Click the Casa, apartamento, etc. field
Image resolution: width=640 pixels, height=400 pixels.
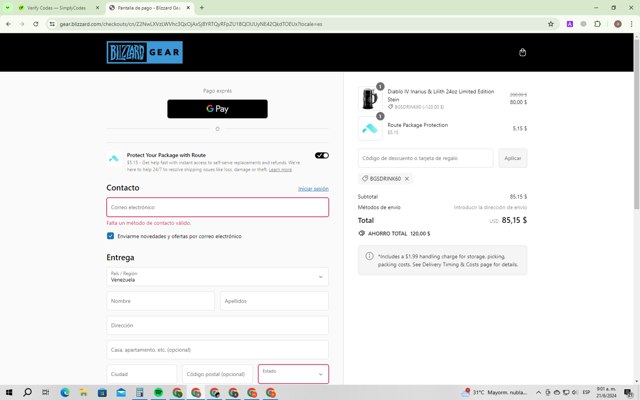tap(218, 350)
